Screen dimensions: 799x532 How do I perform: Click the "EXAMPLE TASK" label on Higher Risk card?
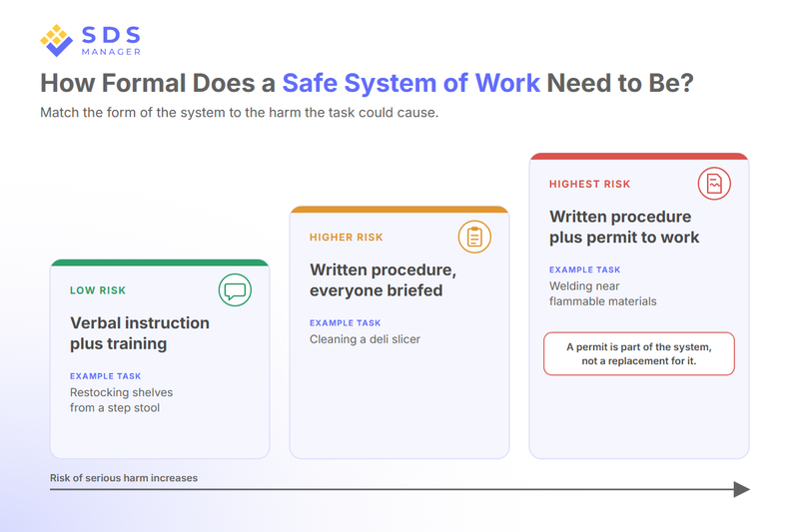[345, 322]
